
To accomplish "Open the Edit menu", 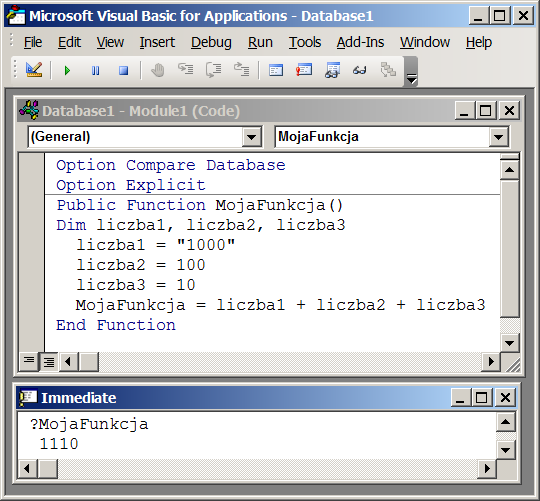I will [x=69, y=42].
